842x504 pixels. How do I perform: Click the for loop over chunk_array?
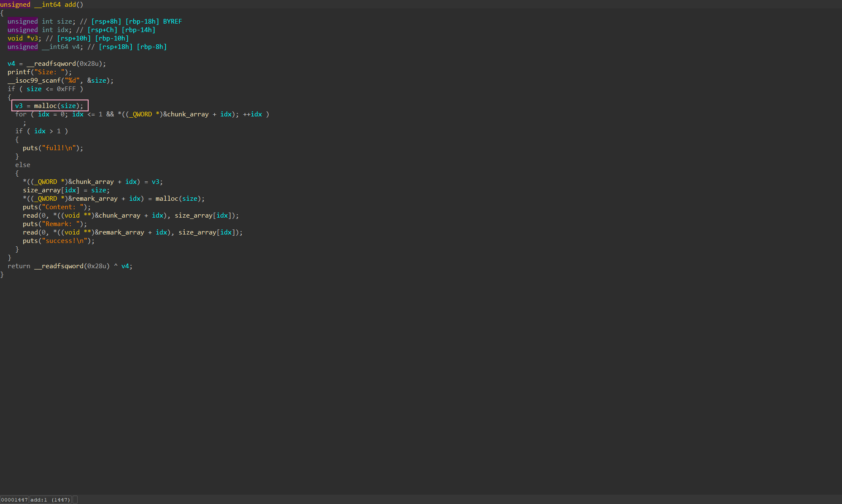142,114
